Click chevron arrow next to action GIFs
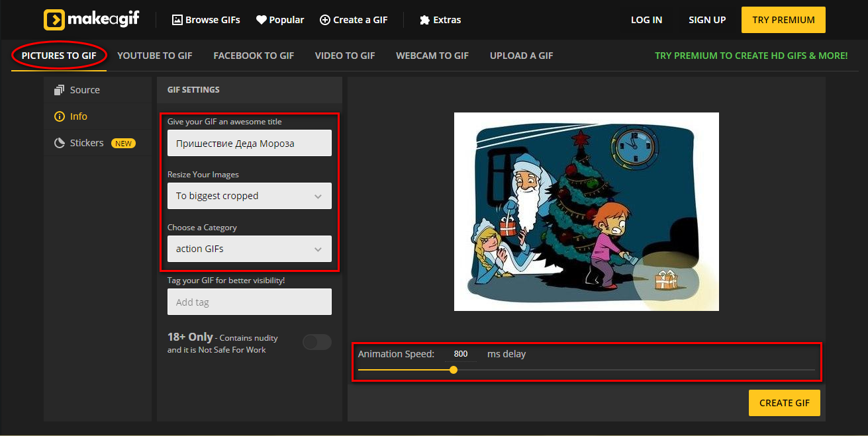Screen dimensions: 868x436 318,249
